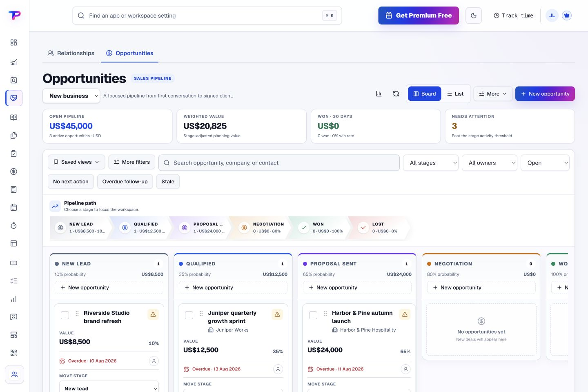The image size is (588, 392).
Task: Click warning icon on Juniper quarterly card
Action: 277,314
